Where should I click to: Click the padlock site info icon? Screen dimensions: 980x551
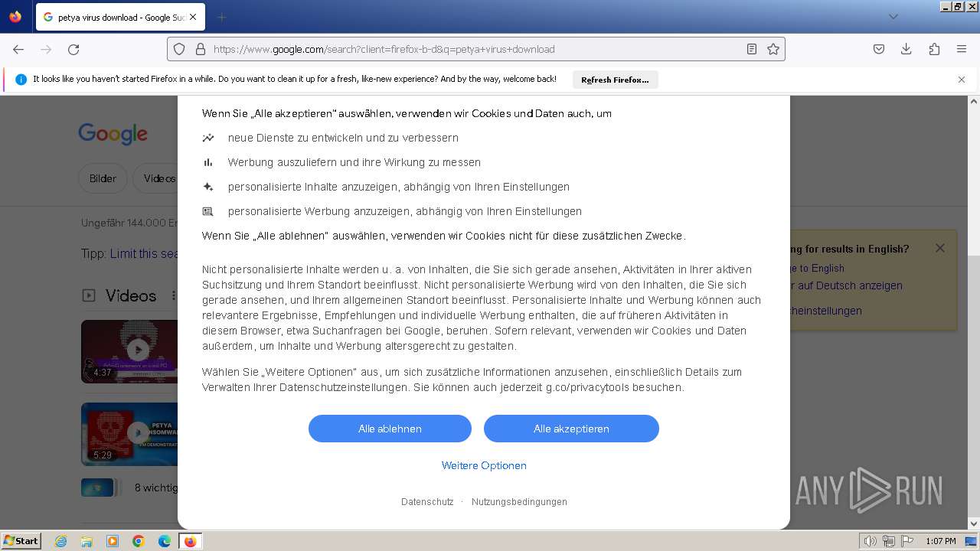[x=201, y=49]
